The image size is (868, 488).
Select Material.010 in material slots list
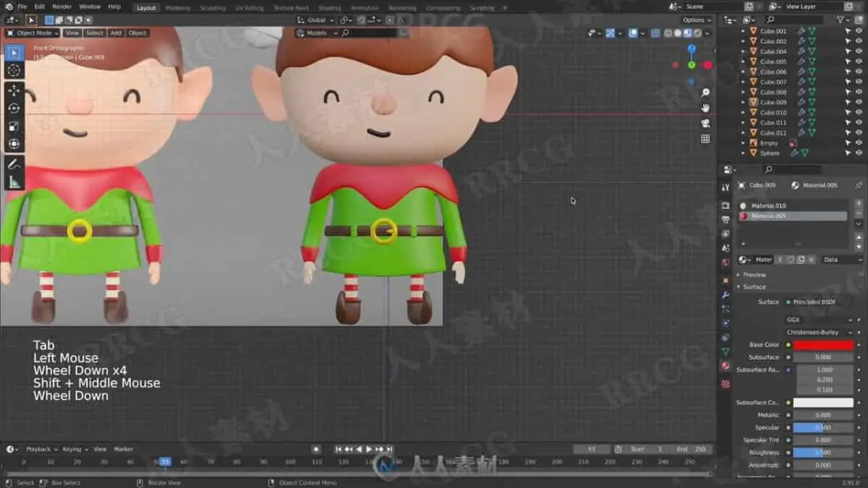(x=792, y=206)
